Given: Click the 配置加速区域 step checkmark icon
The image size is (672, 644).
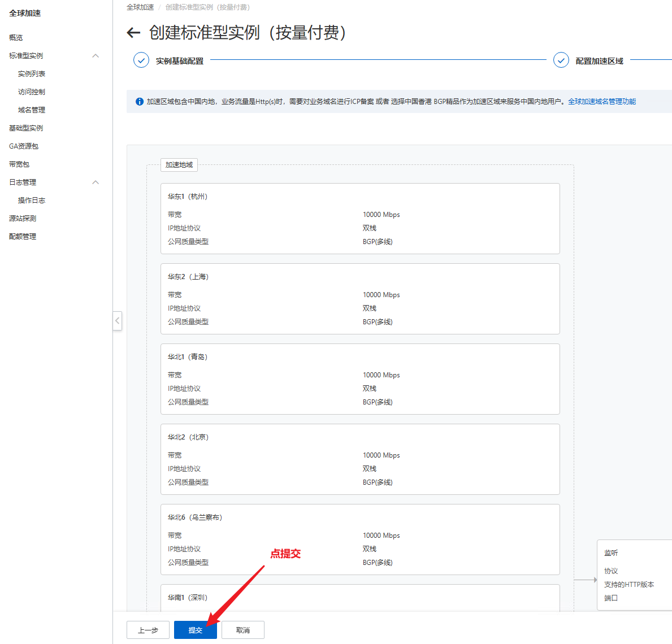Looking at the screenshot, I should 561,60.
